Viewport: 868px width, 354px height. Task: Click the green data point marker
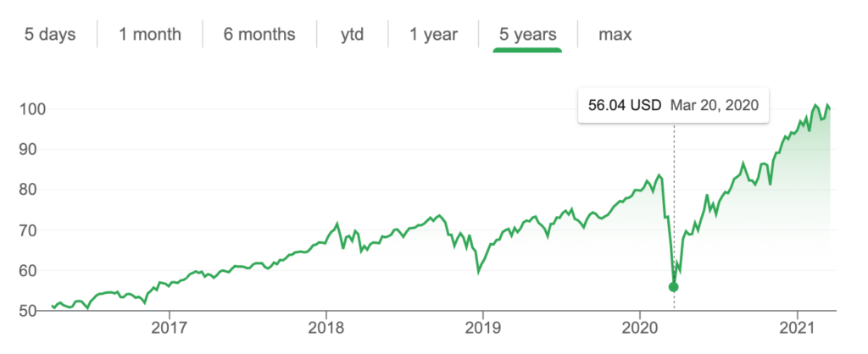(674, 286)
